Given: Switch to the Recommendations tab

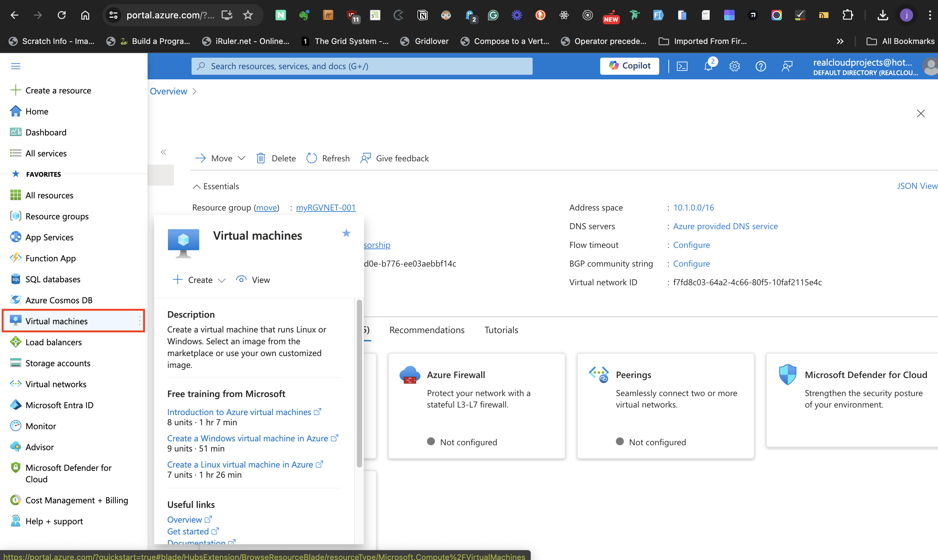Looking at the screenshot, I should point(427,330).
